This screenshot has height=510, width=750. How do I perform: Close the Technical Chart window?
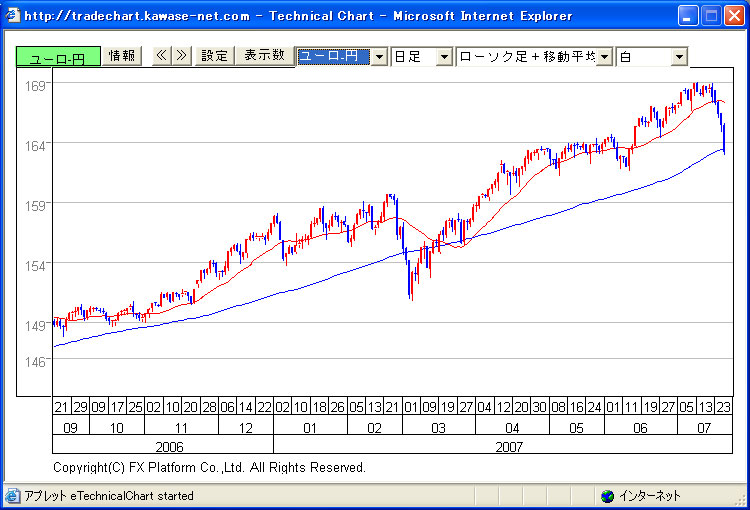733,15
